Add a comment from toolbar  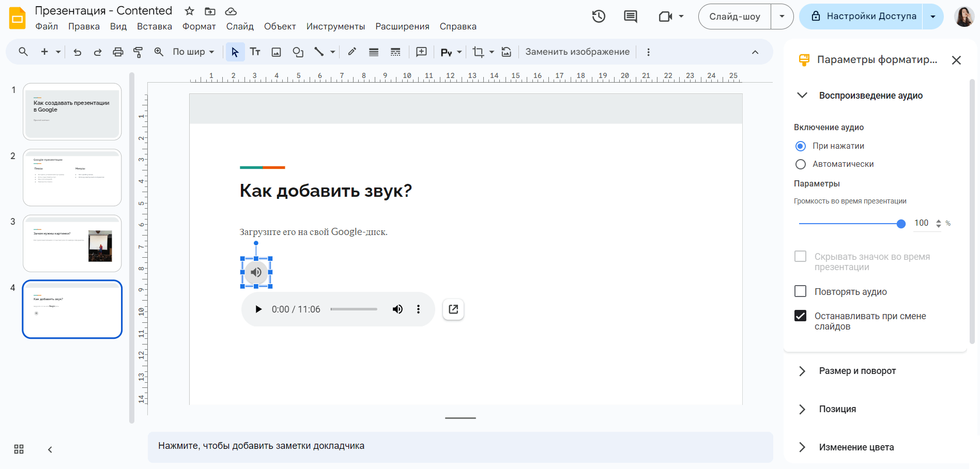pos(421,52)
